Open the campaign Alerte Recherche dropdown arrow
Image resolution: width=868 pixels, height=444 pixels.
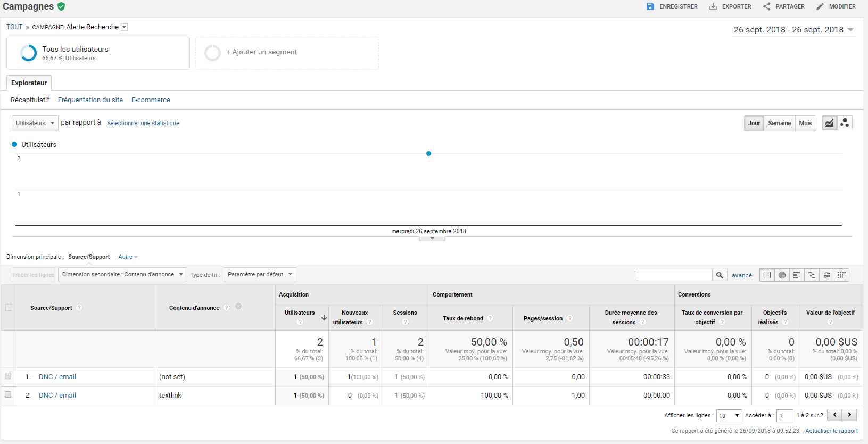click(x=125, y=27)
